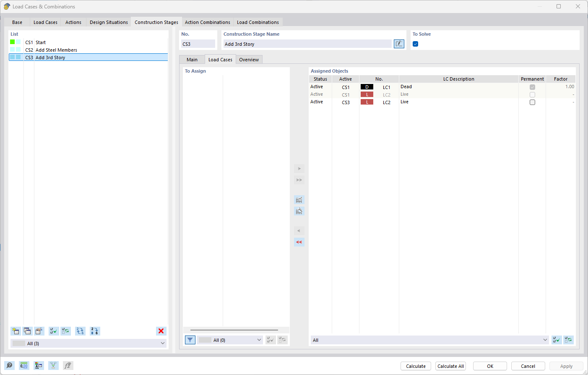Mark LC2 Live as Permanent for CS3
This screenshot has height=375, width=588.
pyautogui.click(x=532, y=102)
